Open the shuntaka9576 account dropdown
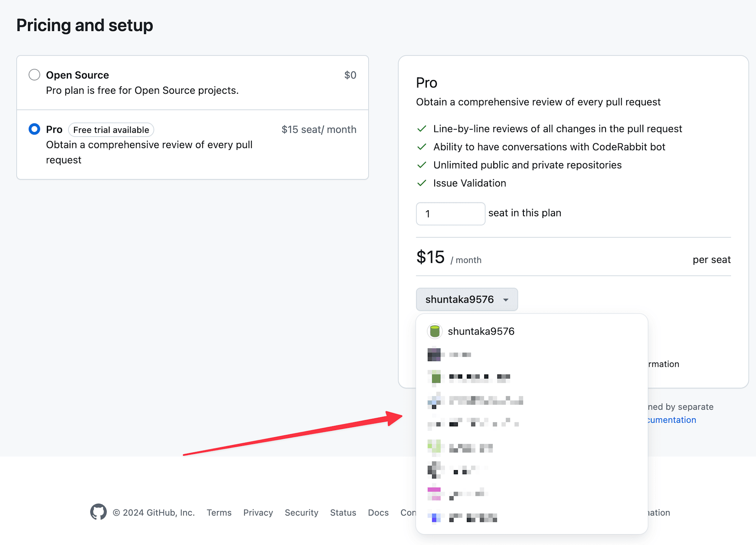The height and width of the screenshot is (545, 756). click(x=467, y=300)
